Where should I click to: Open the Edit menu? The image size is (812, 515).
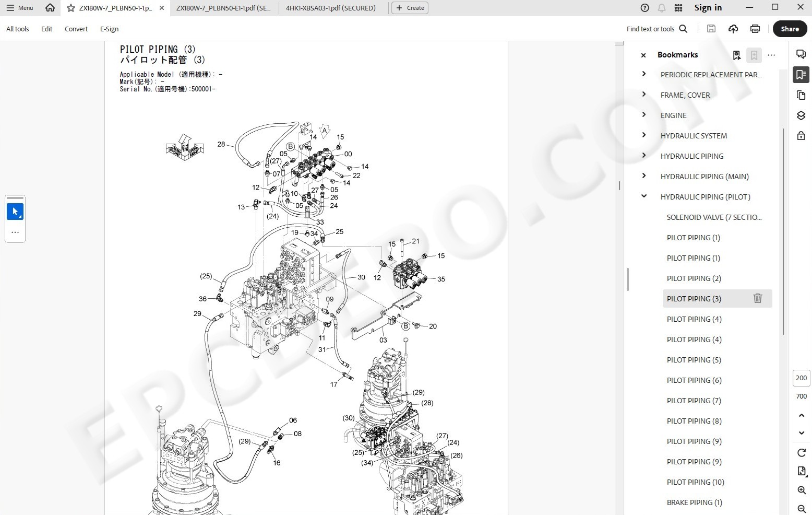47,29
